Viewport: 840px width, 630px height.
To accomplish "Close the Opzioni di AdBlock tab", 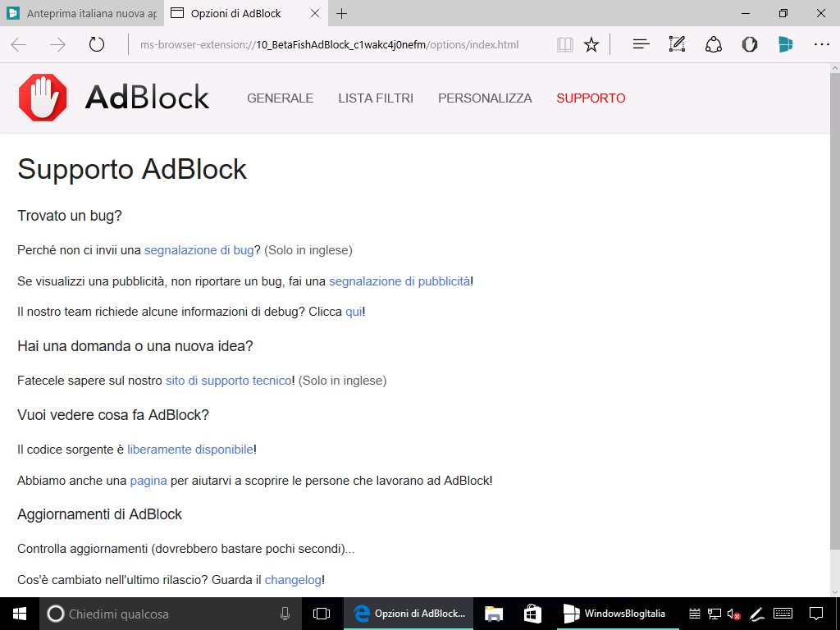I will pyautogui.click(x=315, y=13).
